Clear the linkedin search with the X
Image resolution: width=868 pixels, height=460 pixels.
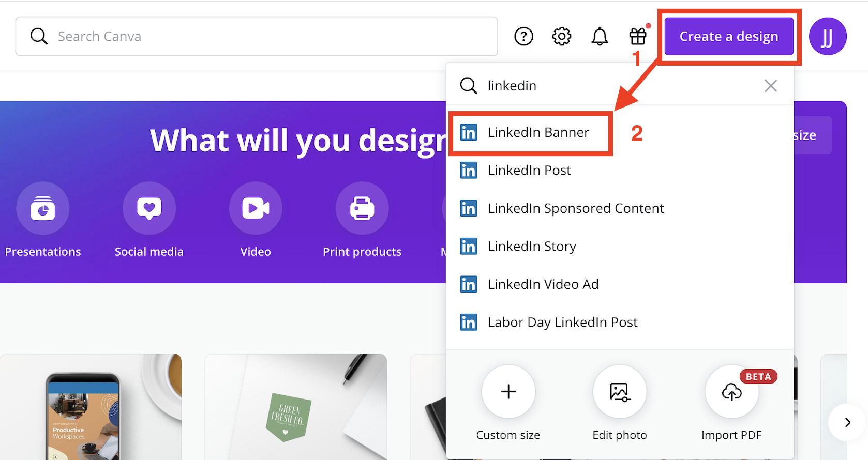tap(771, 86)
